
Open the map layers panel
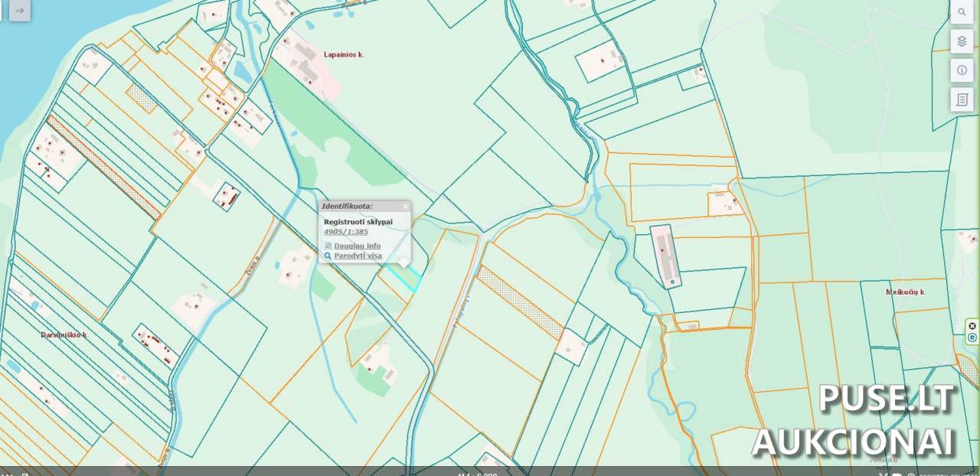(962, 41)
